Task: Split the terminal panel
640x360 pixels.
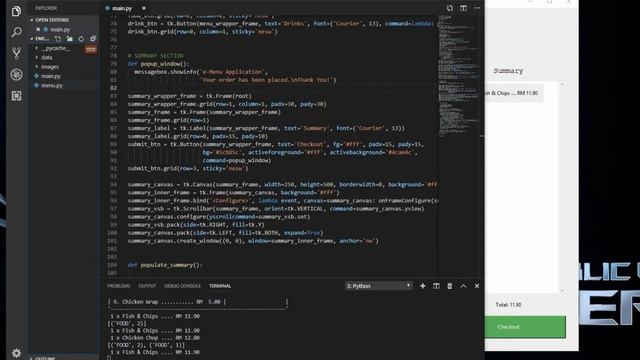Action: pos(436,286)
